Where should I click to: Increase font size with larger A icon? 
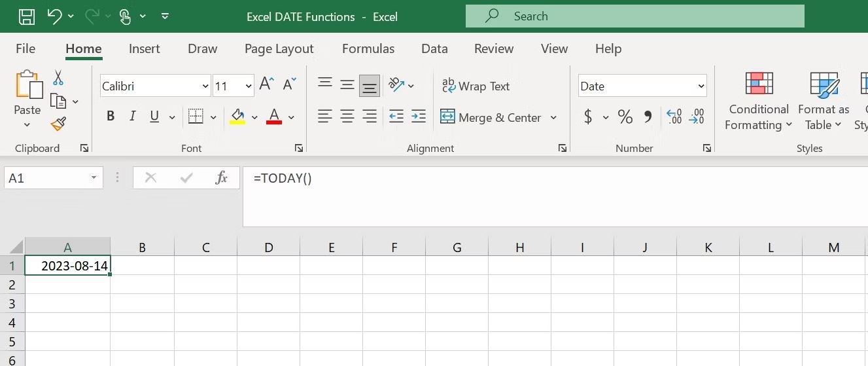click(266, 84)
